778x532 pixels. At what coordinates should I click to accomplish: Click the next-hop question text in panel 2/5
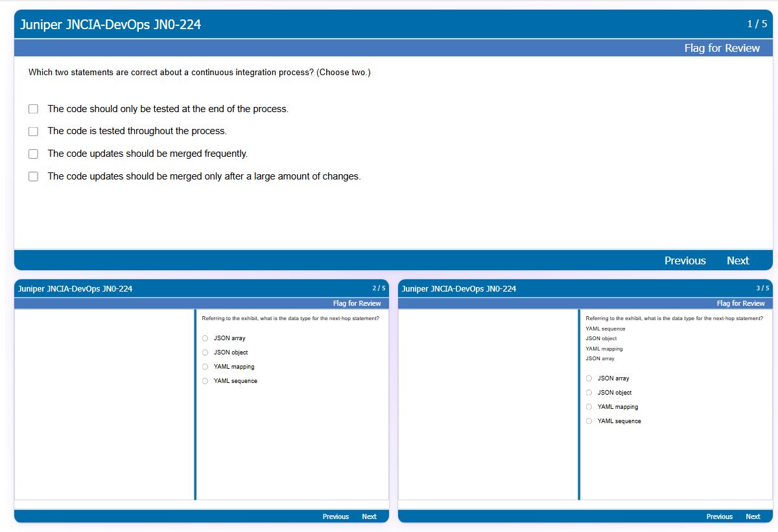click(x=290, y=318)
